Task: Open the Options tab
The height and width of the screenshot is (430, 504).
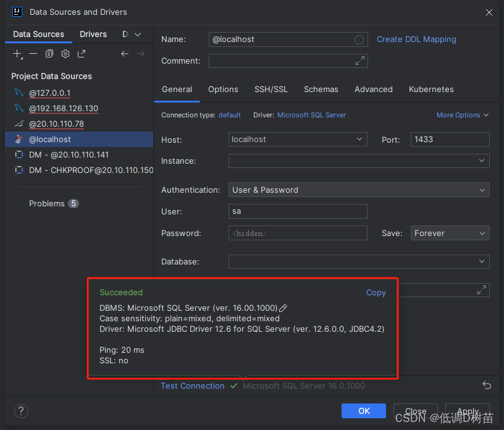Action: [x=223, y=90]
